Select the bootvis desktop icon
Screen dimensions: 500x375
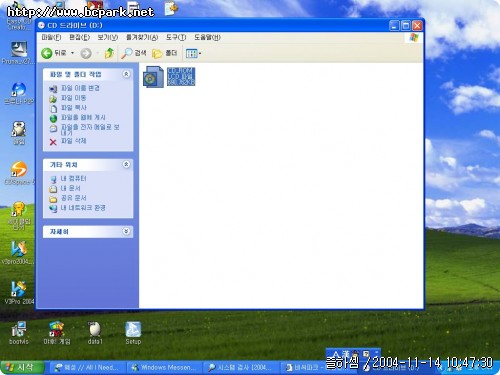point(19,333)
